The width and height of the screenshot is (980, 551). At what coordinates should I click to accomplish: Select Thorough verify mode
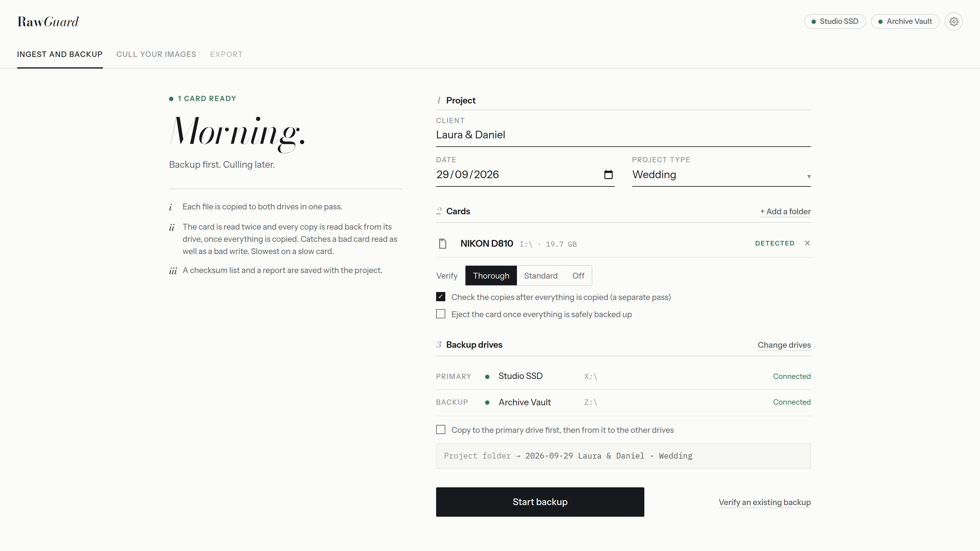(x=491, y=276)
